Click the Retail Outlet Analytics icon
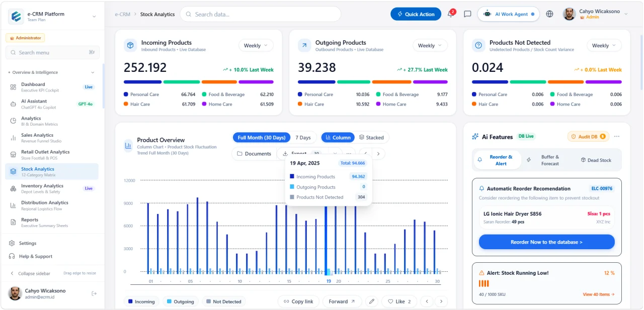The width and height of the screenshot is (644, 310). click(13, 154)
